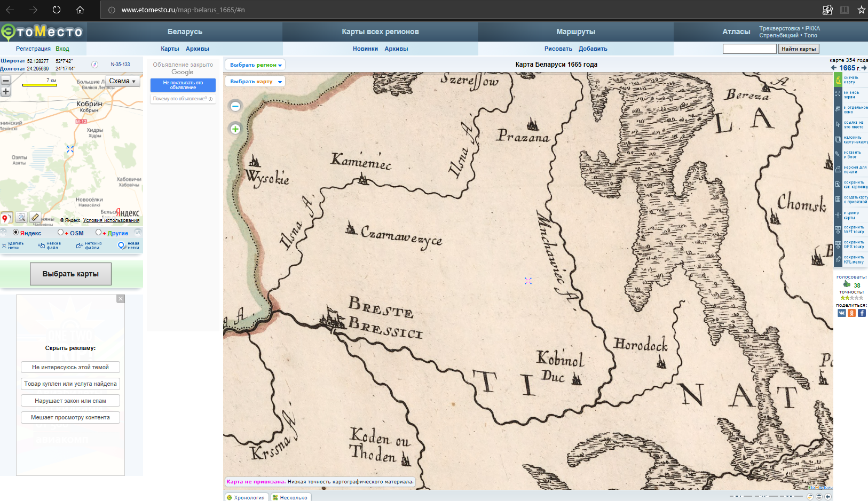Open the Хронология bottom tab
Screen dimensions: 868x501
(246, 497)
